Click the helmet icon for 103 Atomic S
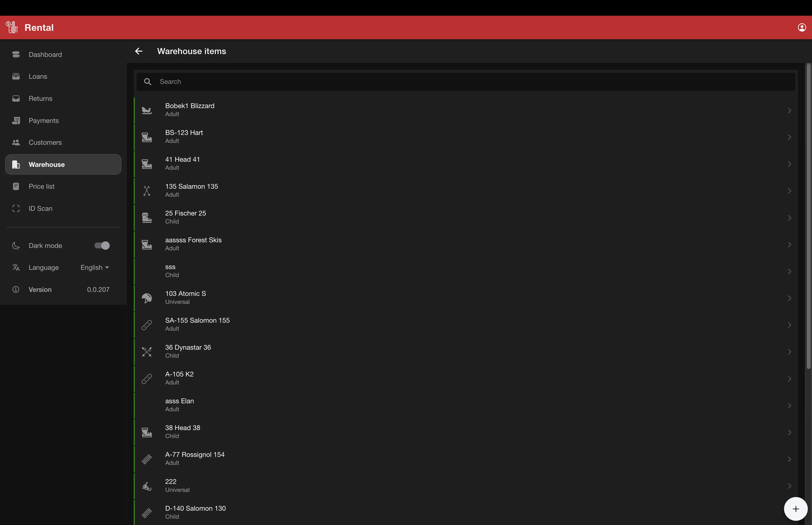The width and height of the screenshot is (812, 525). point(147,298)
